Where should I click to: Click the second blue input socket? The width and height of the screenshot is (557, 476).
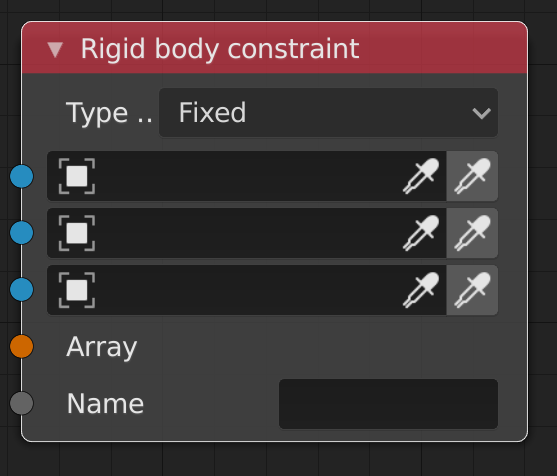(x=22, y=233)
